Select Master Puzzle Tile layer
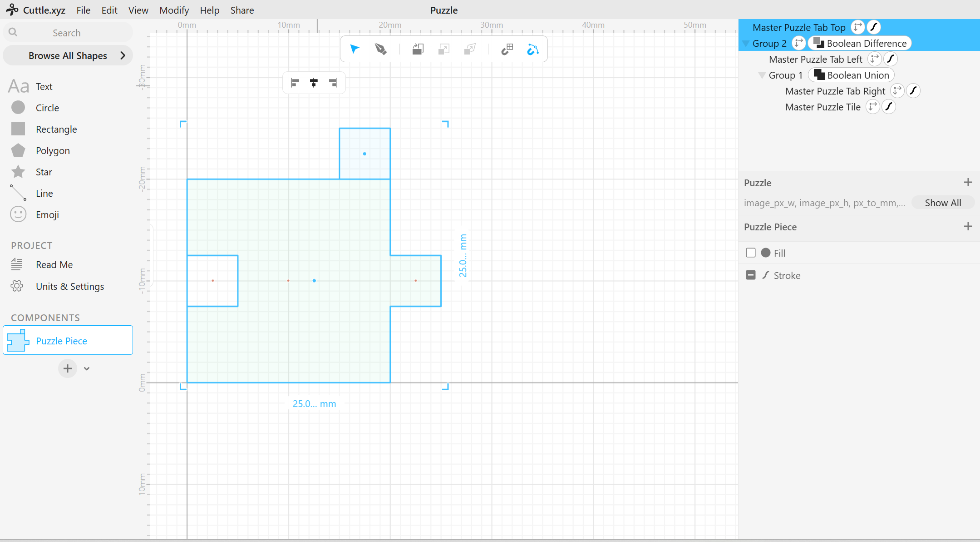This screenshot has width=980, height=542. tap(823, 107)
